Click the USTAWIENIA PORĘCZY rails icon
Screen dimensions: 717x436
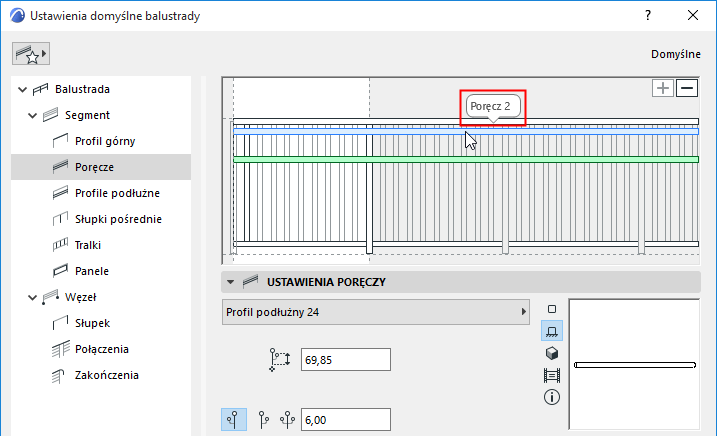pyautogui.click(x=251, y=281)
